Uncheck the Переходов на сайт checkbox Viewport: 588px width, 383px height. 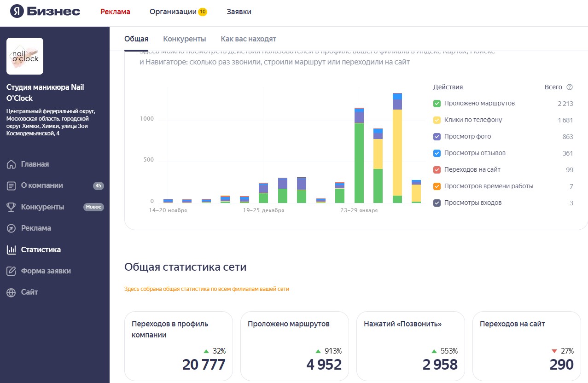pyautogui.click(x=437, y=170)
